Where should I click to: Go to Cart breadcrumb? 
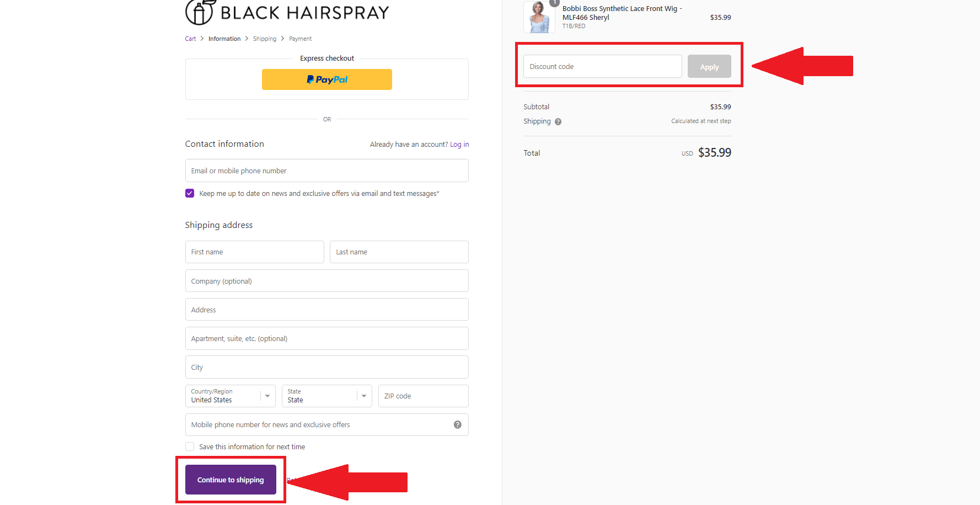[190, 39]
